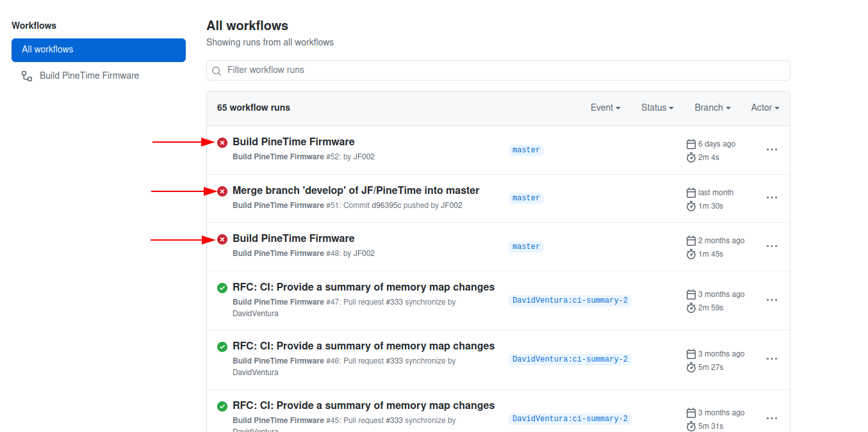Screen dimensions: 868x432
Task: Expand the Status filter dropdown
Action: pos(657,108)
